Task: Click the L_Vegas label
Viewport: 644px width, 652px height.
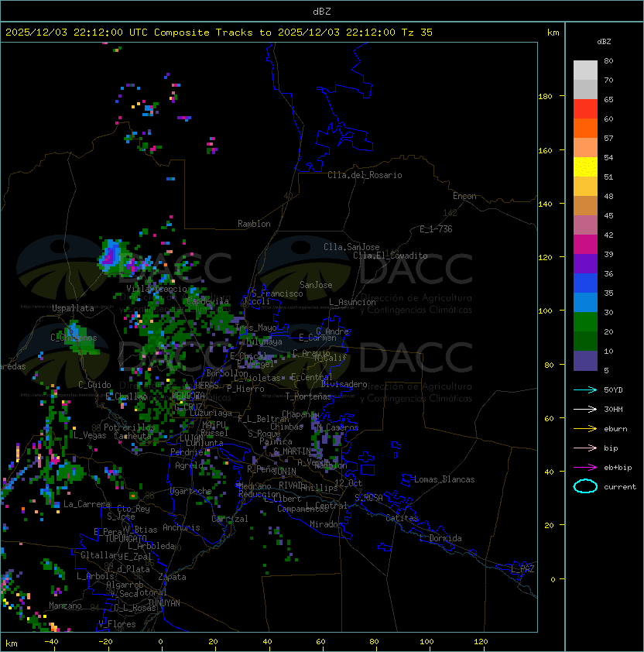Action: click(90, 435)
